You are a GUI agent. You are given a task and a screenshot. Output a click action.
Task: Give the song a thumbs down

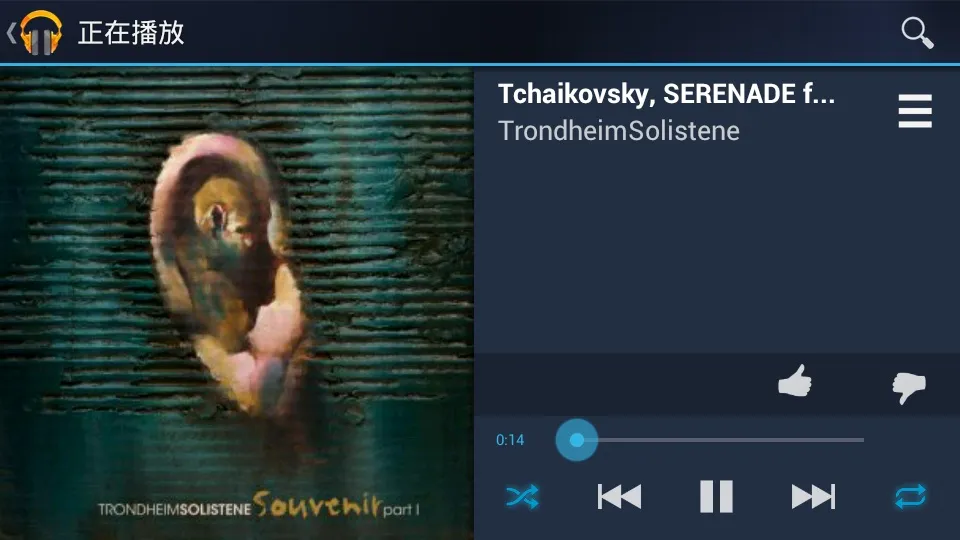click(x=909, y=387)
